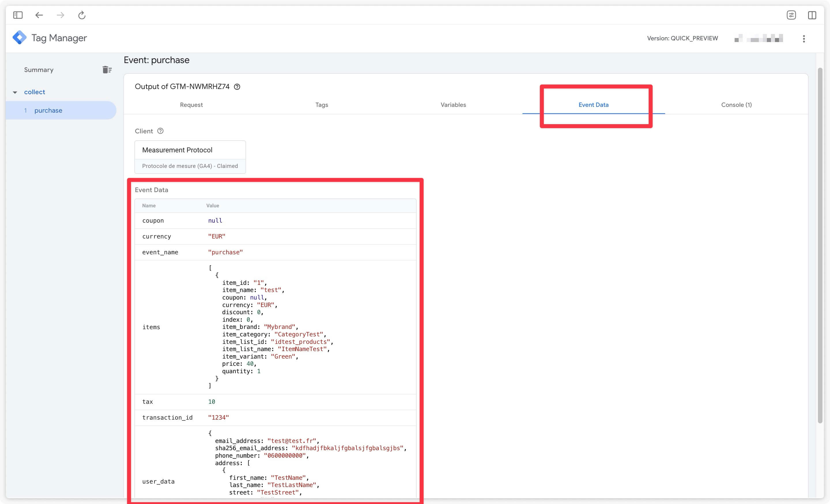Click the Event: purchase heading
The height and width of the screenshot is (504, 830).
pos(157,60)
